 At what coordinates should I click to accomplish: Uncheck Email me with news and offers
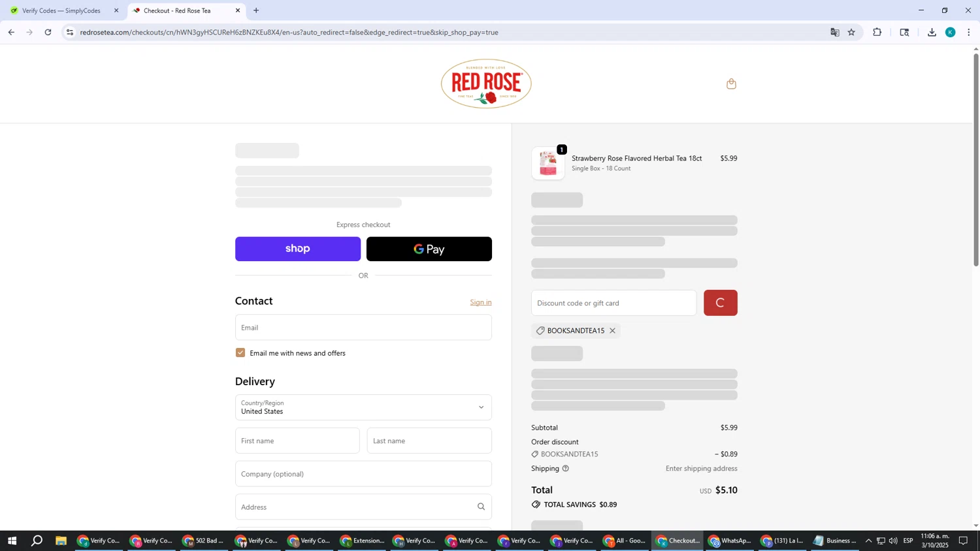click(240, 353)
